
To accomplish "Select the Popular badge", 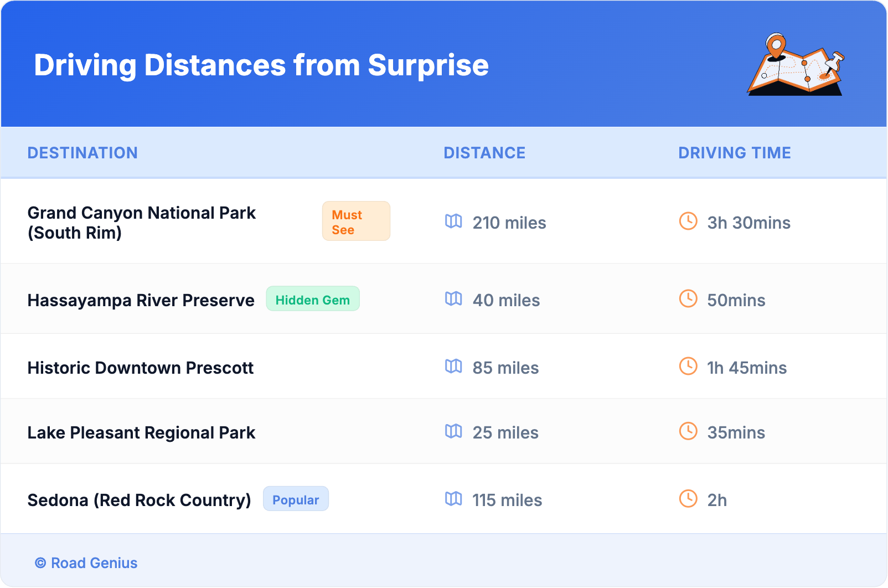I will pyautogui.click(x=296, y=499).
